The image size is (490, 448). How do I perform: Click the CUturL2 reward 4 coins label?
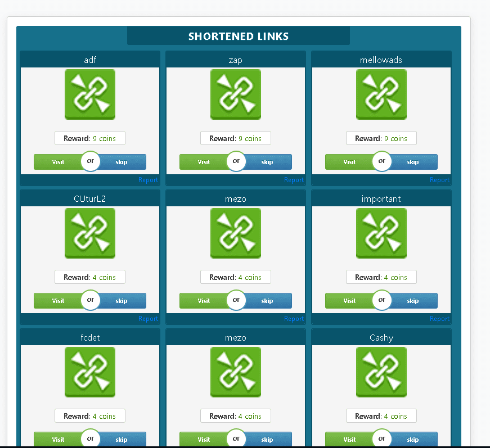(x=90, y=277)
